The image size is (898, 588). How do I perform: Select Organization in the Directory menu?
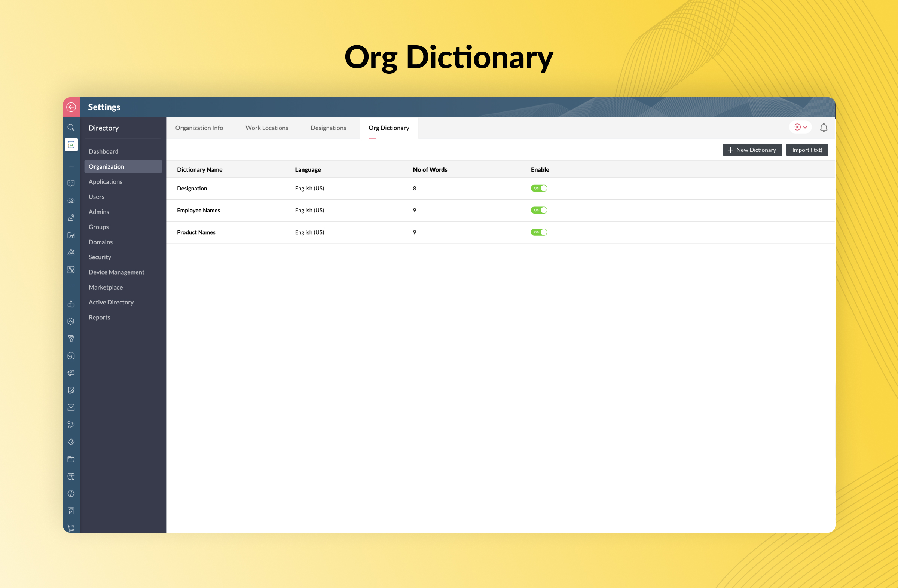click(x=123, y=167)
